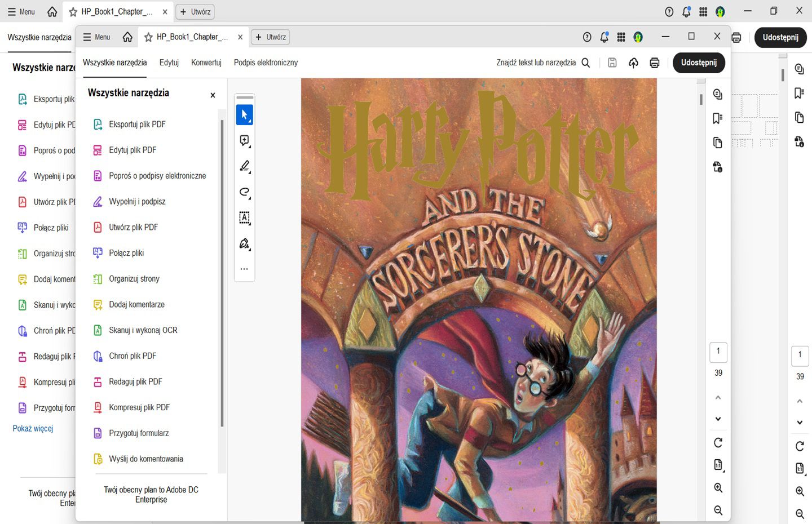Screen dimensions: 812x524
Task: Print document from background window toolbar
Action: point(736,37)
